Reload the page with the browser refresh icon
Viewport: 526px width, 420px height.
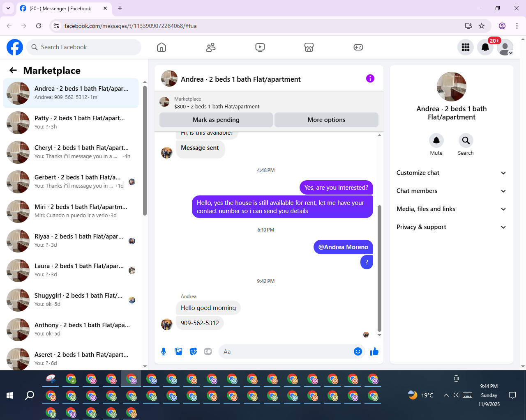tap(39, 26)
